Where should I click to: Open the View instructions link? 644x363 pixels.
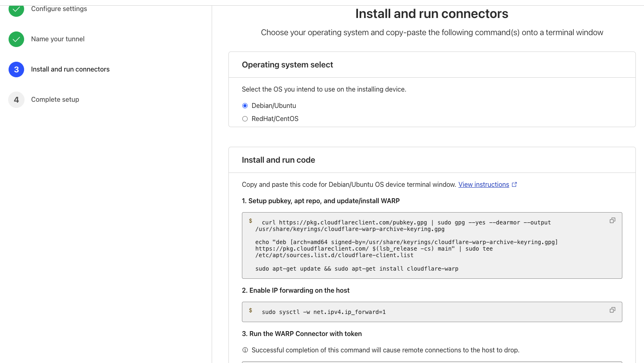(x=483, y=185)
